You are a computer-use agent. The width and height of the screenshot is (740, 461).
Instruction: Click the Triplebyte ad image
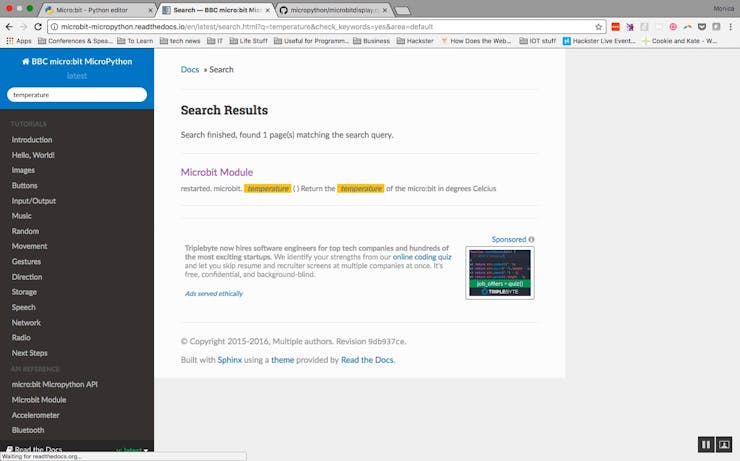tap(500, 273)
